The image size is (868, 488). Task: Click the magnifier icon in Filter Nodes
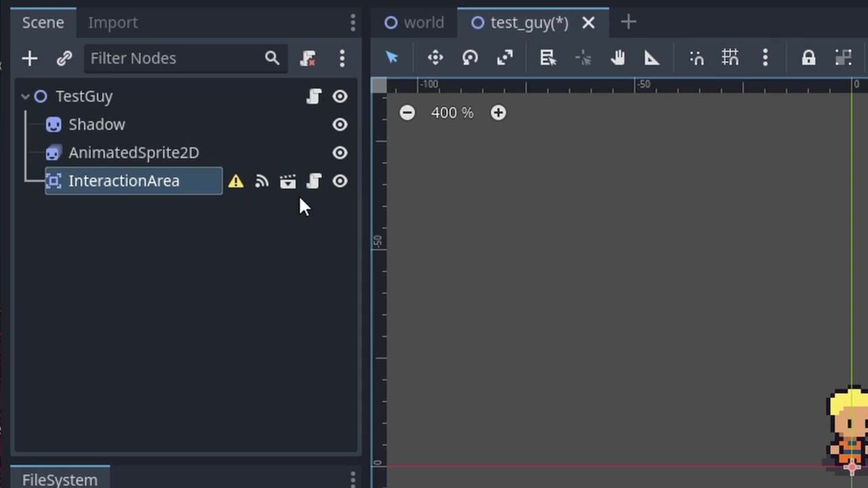click(272, 58)
